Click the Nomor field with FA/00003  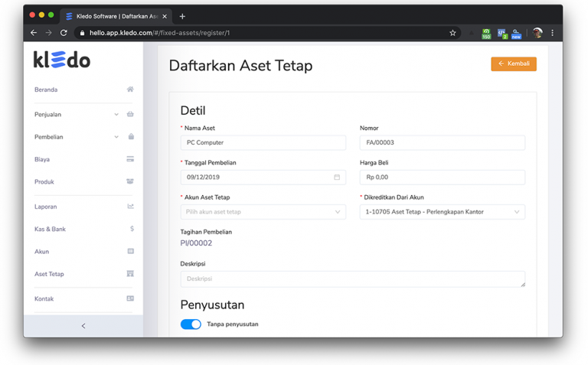click(442, 142)
